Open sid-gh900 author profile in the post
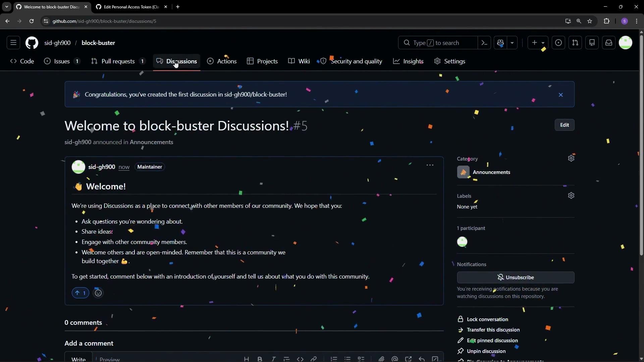644x362 pixels. (x=102, y=167)
